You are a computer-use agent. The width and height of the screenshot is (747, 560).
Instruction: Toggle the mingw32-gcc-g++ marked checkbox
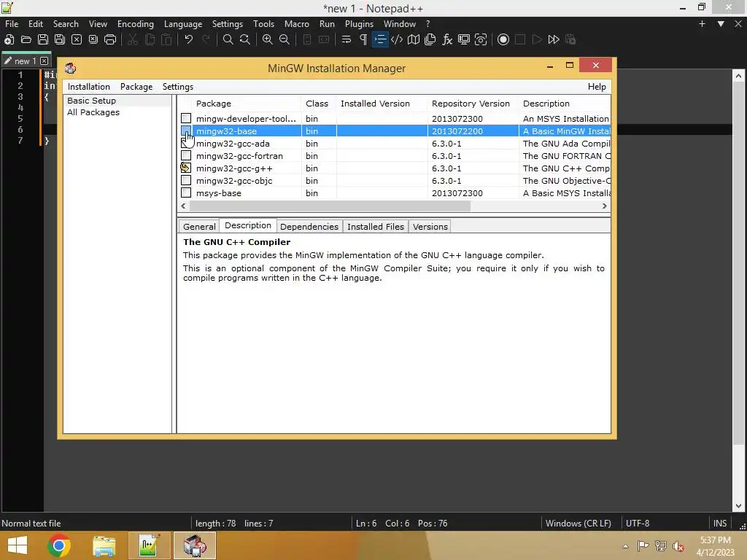[186, 168]
